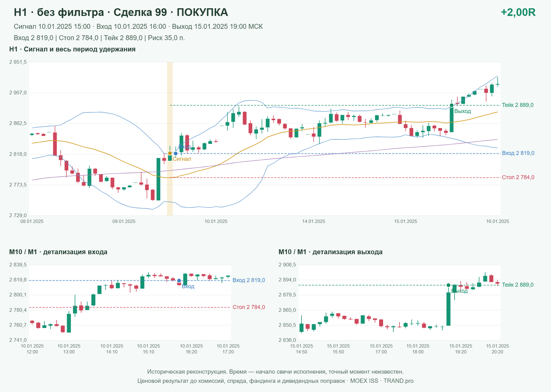Click the 2 729,0 price axis label
Viewport: 551px width, 392px height.
pos(18,216)
